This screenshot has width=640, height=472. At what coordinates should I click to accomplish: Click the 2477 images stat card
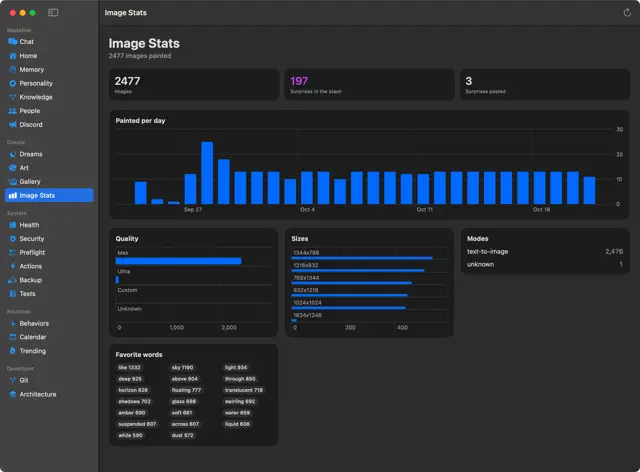tap(194, 85)
